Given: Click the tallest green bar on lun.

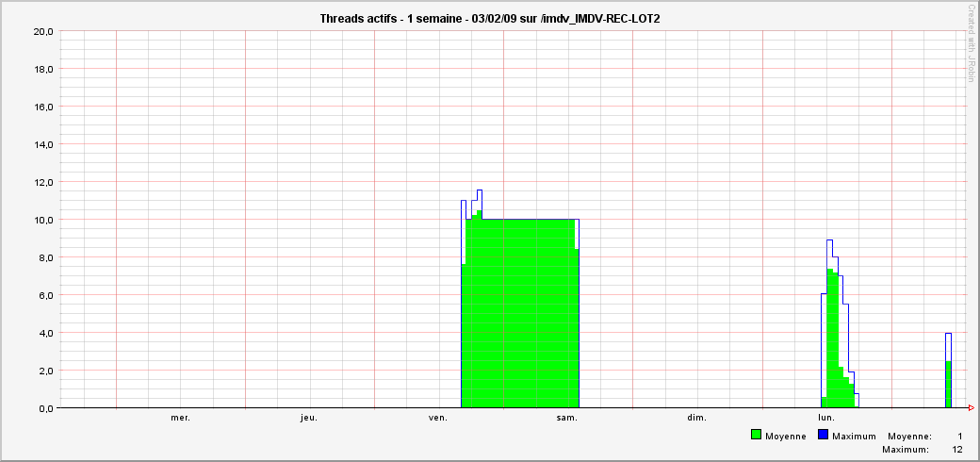Looking at the screenshot, I should click(829, 339).
